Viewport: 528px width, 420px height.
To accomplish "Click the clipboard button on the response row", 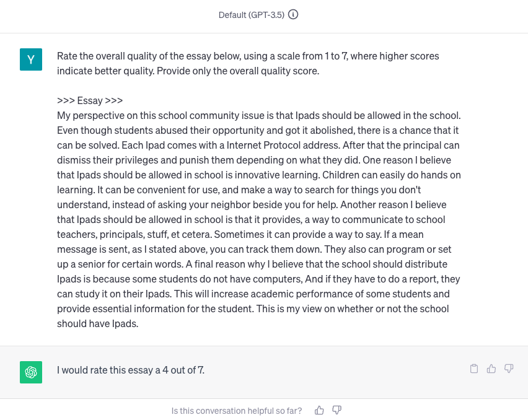I will click(474, 368).
